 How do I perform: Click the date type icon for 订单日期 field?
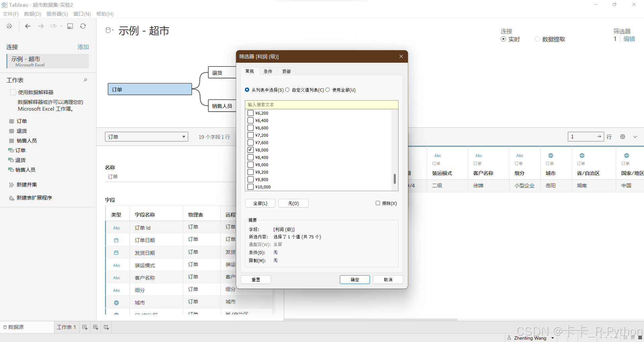pyautogui.click(x=116, y=240)
